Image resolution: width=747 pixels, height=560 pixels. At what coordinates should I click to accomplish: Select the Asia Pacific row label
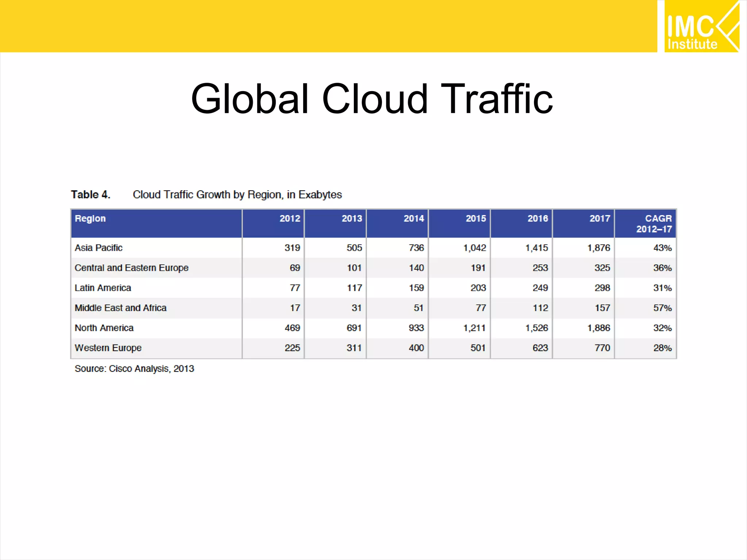(98, 248)
